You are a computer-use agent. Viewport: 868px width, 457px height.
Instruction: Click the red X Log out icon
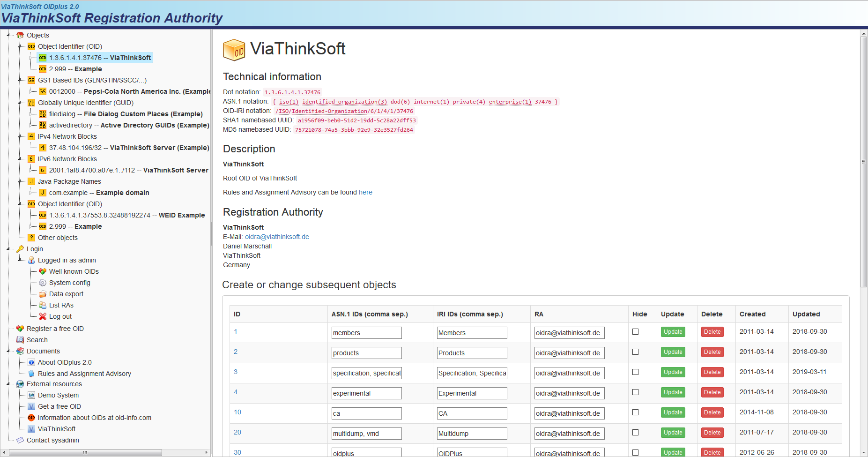click(x=43, y=316)
